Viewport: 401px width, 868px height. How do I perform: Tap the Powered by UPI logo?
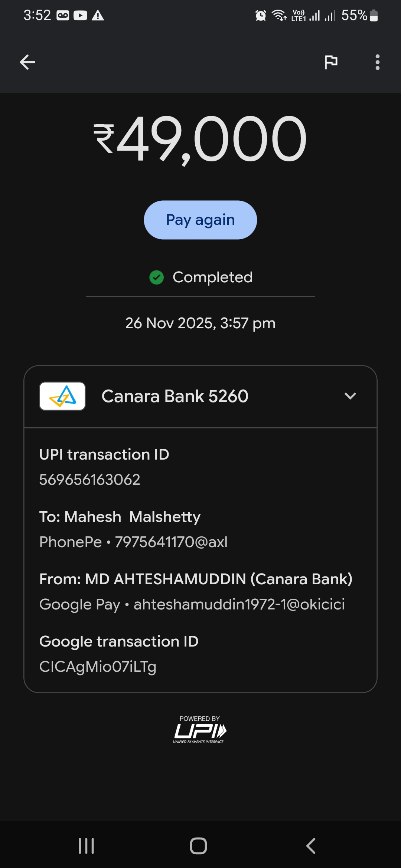pyautogui.click(x=200, y=730)
